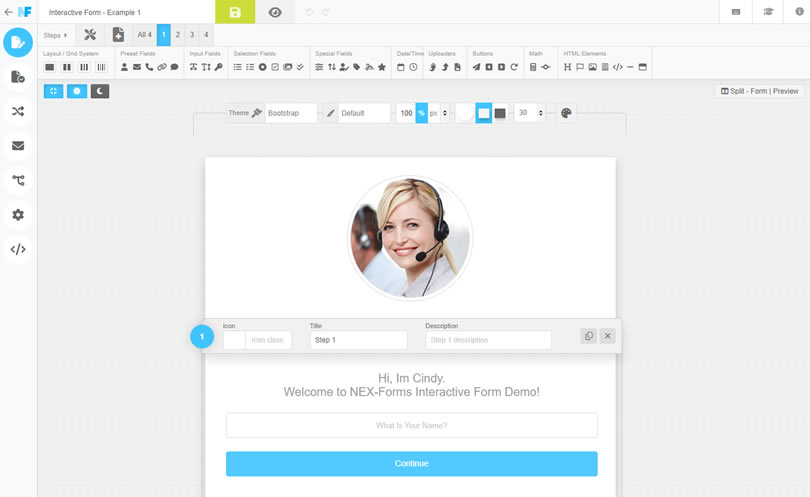This screenshot has width=810, height=497.
Task: Open email setup in left sidebar
Action: [18, 146]
